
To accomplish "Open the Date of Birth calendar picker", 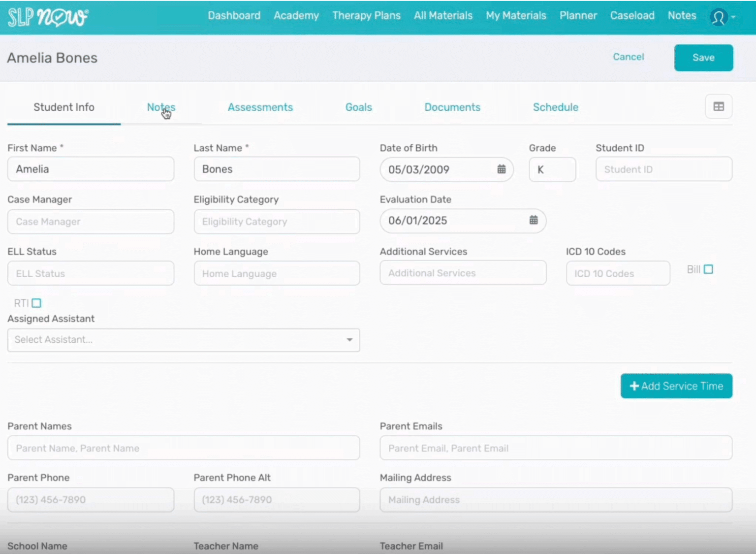I will coord(502,169).
